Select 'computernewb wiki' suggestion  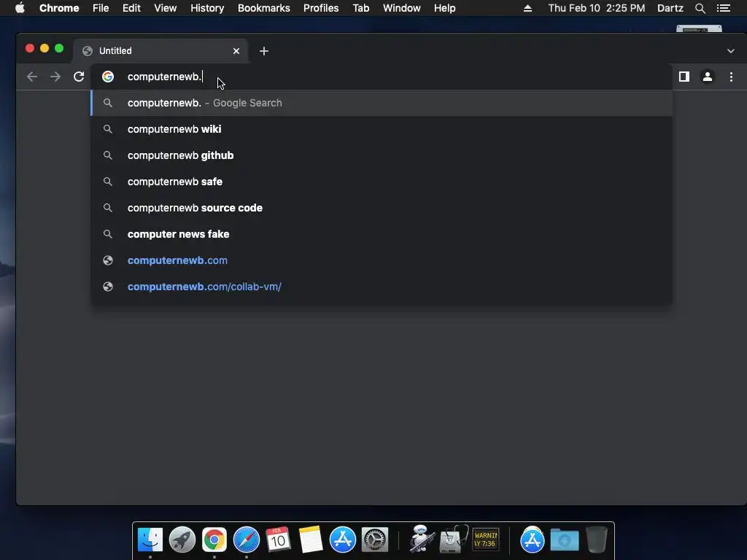coord(382,129)
